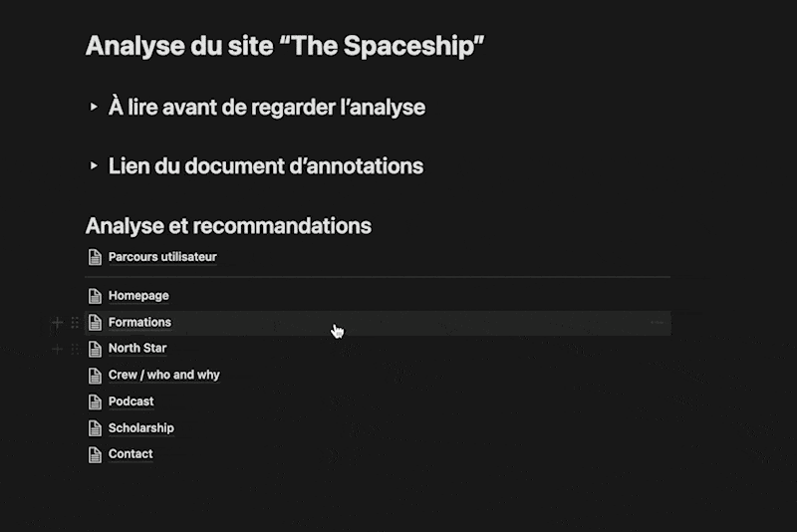Open the more options menu on Formations row
Screen dimensions: 797x532
(x=657, y=323)
